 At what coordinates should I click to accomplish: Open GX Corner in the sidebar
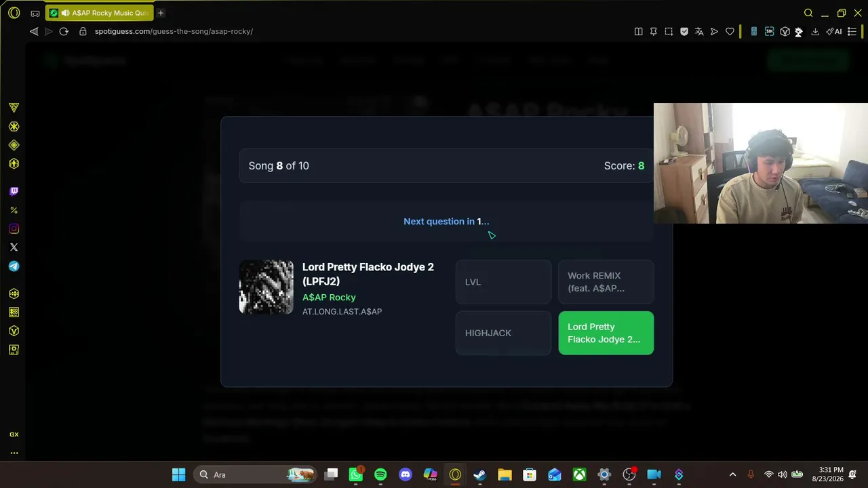click(x=14, y=108)
